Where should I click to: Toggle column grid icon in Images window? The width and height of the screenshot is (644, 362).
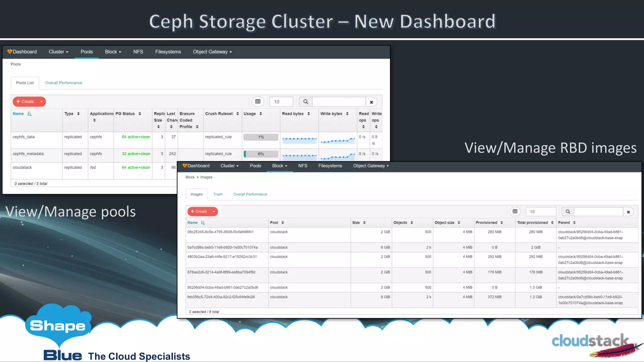[x=515, y=211]
